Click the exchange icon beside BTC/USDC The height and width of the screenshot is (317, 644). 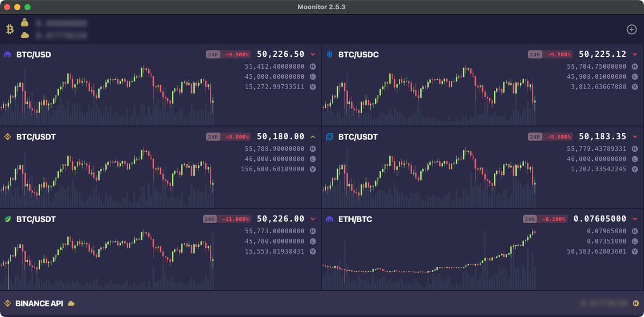[330, 55]
